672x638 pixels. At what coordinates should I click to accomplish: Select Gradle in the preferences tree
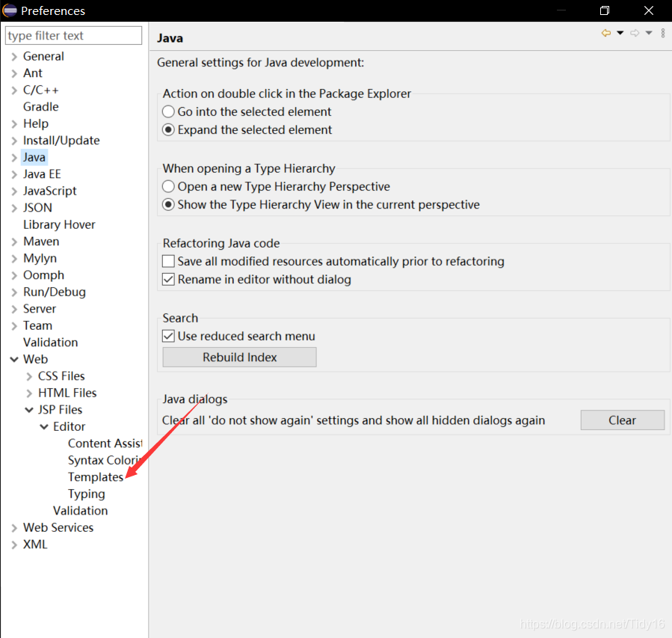[40, 107]
